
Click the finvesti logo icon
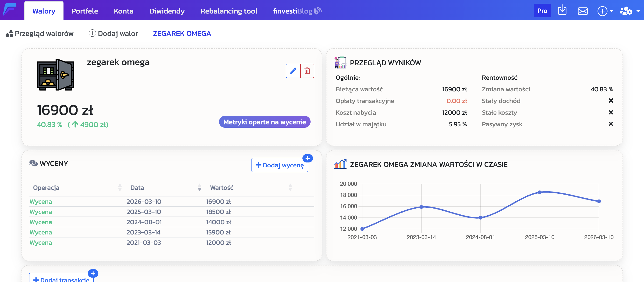10,10
